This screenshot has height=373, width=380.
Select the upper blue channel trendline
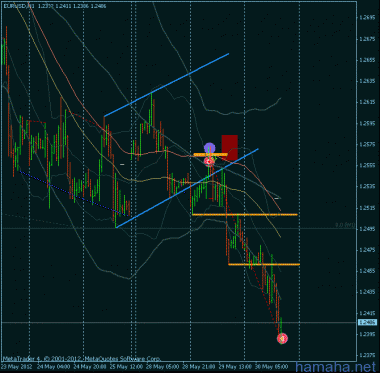click(x=166, y=85)
